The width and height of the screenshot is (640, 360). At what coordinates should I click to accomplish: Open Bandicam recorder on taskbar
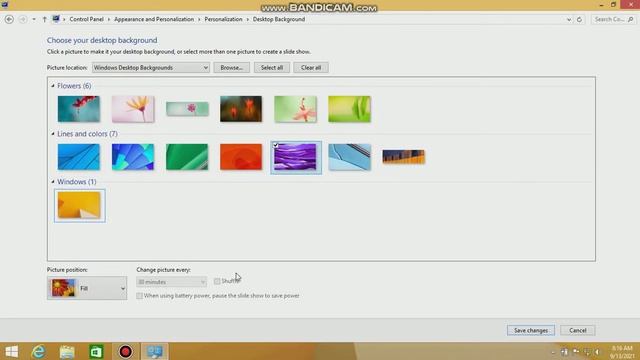[125, 351]
